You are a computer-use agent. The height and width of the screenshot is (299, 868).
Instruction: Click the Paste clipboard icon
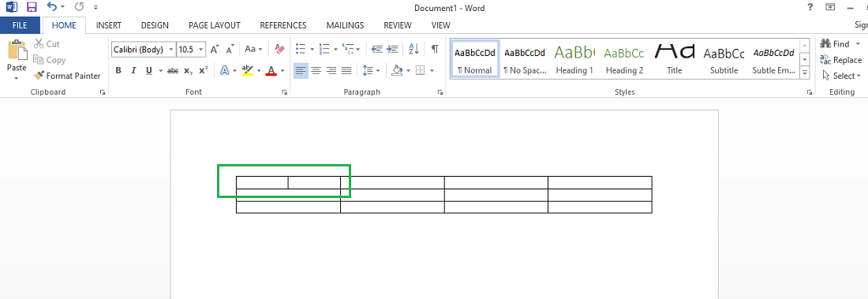coord(17,50)
